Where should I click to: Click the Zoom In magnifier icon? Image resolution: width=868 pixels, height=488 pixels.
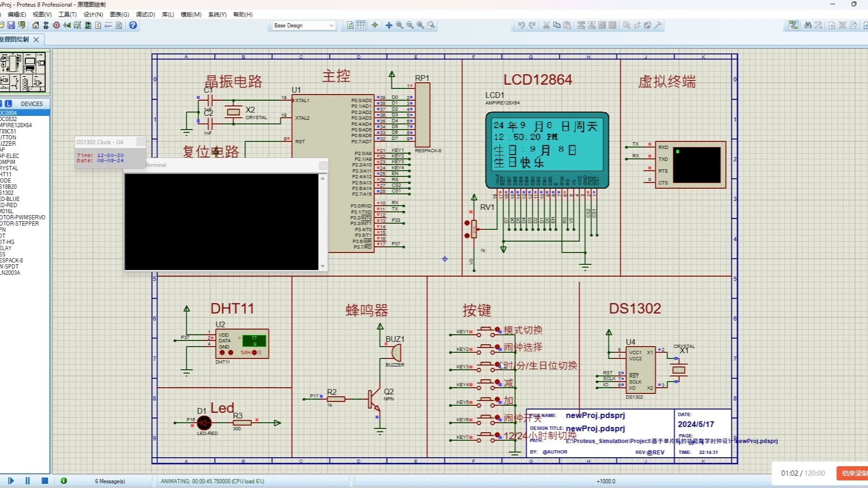click(x=399, y=25)
